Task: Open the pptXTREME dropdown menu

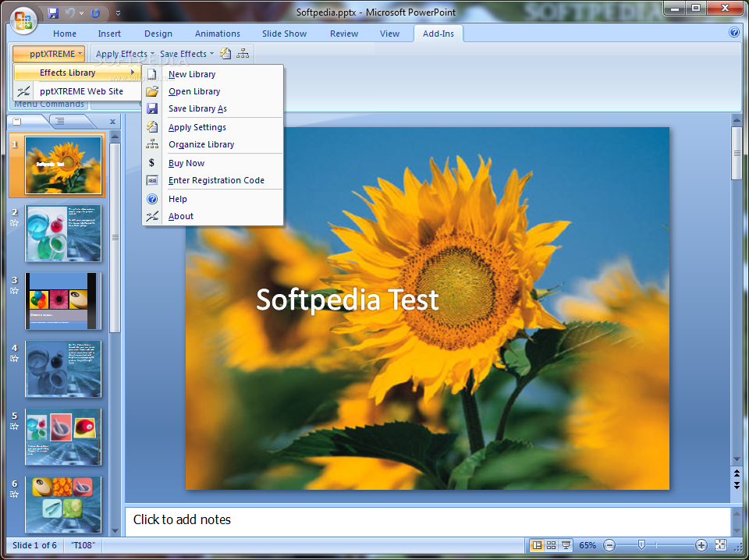Action: pyautogui.click(x=49, y=54)
